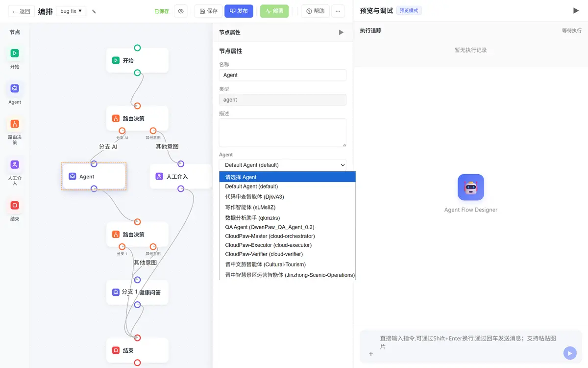The width and height of the screenshot is (588, 368).
Task: Select the 开始 node on canvas
Action: pyautogui.click(x=137, y=60)
